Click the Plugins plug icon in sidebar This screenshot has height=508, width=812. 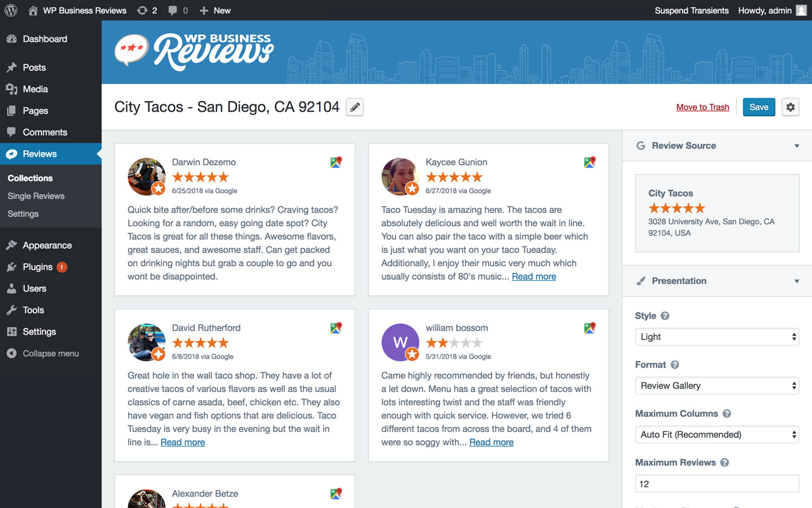pyautogui.click(x=11, y=267)
